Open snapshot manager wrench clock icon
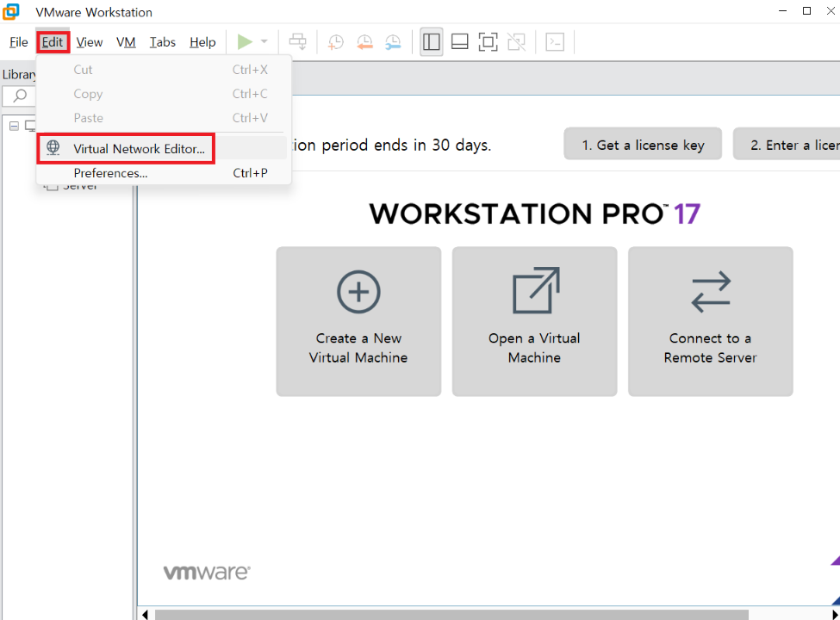The width and height of the screenshot is (840, 620). 393,41
